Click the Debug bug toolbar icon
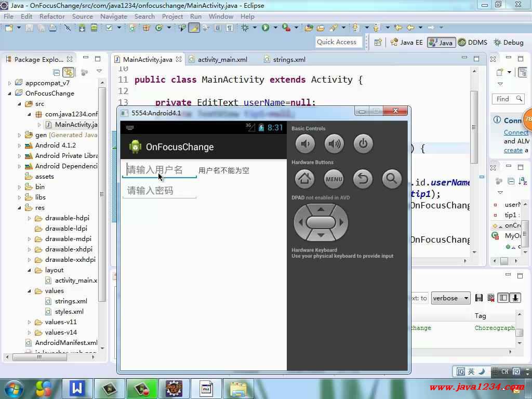The height and width of the screenshot is (399, 532). coord(245,28)
